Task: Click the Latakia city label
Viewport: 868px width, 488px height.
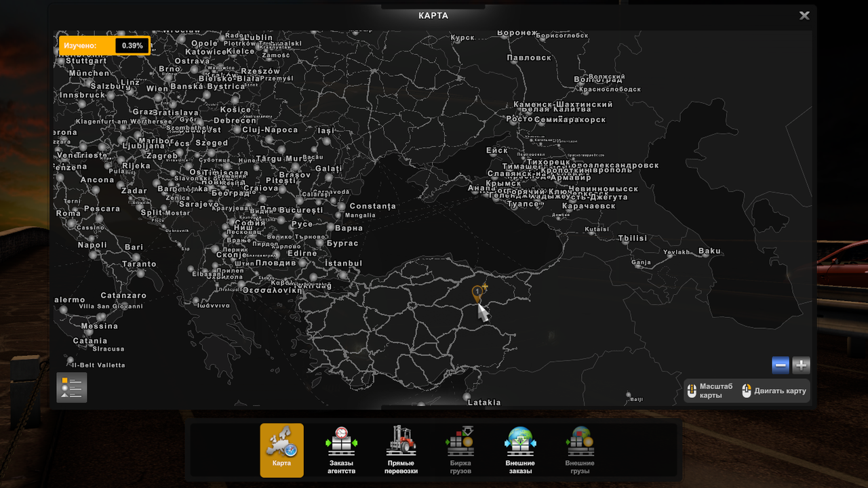Action: pos(484,402)
